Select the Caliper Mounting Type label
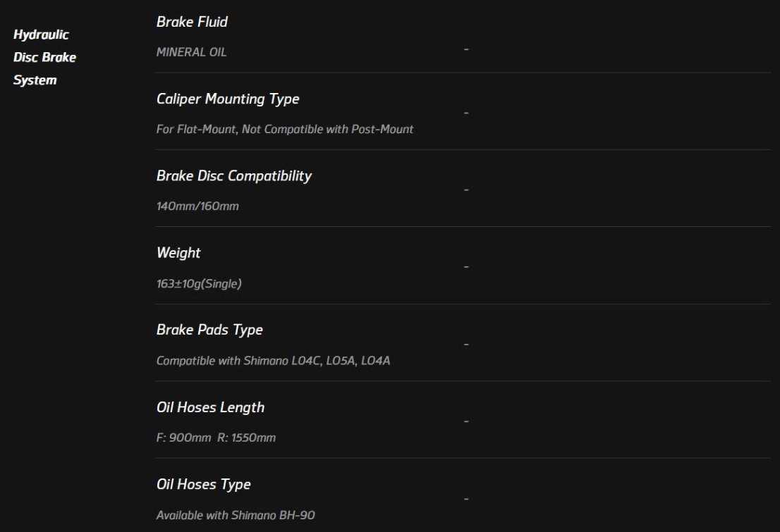This screenshot has width=780, height=532. [x=227, y=99]
